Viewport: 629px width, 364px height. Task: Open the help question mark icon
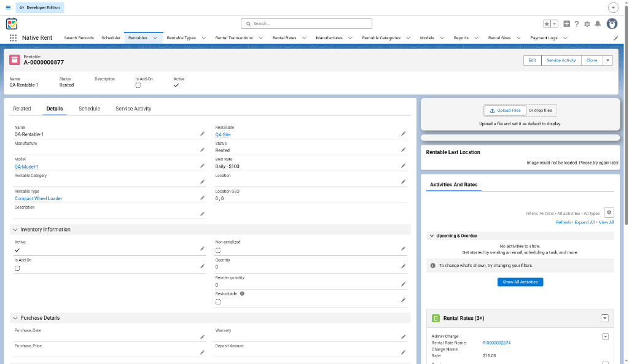(x=576, y=24)
